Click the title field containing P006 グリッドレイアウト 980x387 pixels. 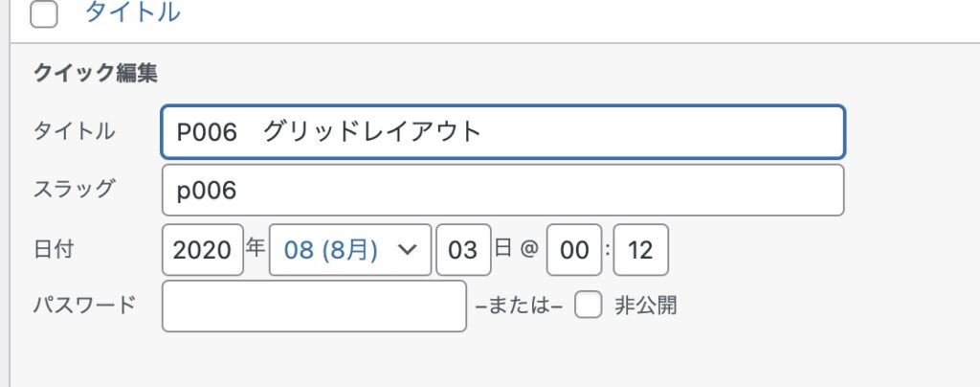click(502, 131)
